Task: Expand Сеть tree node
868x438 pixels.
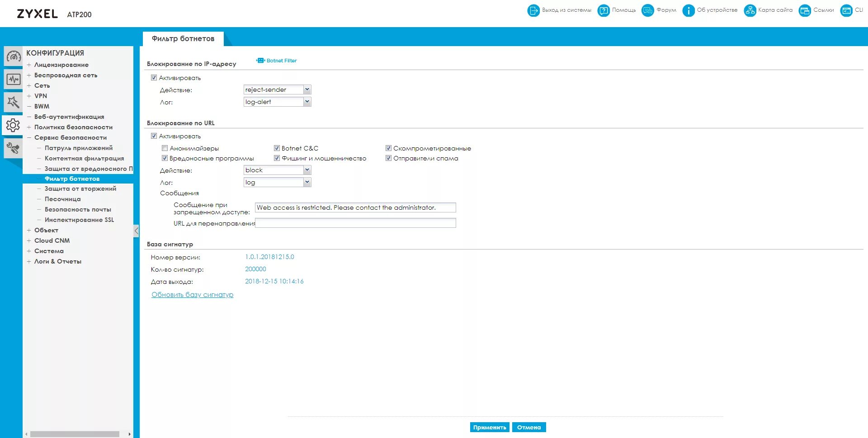Action: coord(29,86)
